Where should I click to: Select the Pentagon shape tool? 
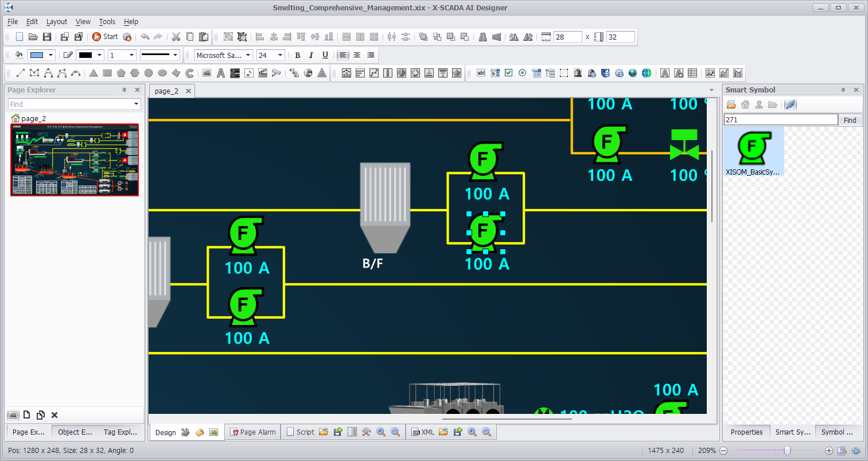[121, 73]
